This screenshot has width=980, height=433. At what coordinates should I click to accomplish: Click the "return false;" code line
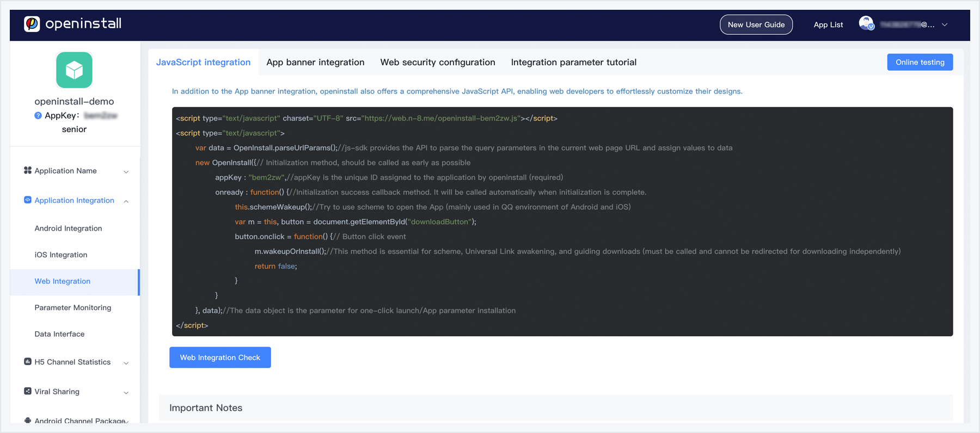(276, 266)
